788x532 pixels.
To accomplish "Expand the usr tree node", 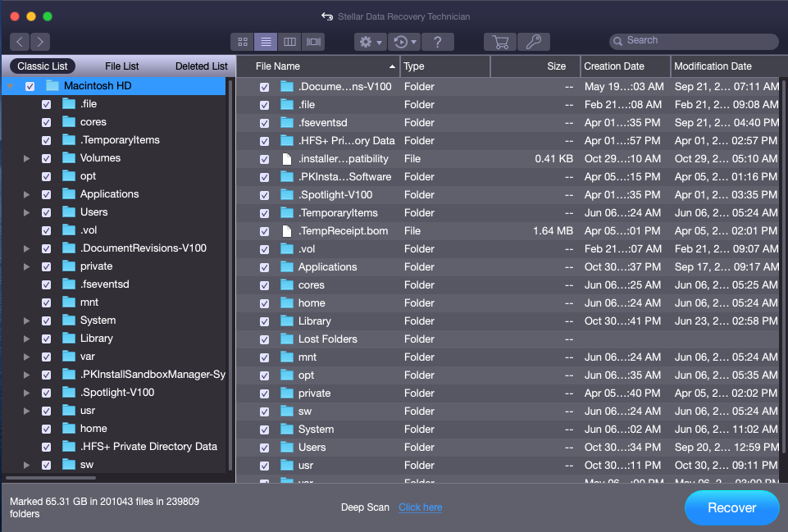I will [x=26, y=411].
